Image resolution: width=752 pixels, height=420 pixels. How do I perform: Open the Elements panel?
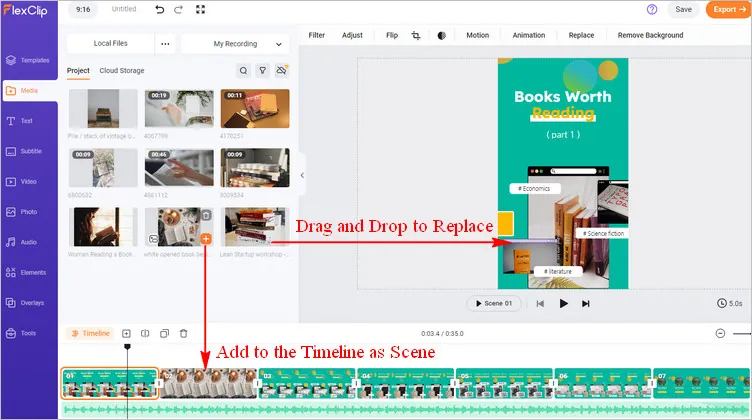[26, 272]
